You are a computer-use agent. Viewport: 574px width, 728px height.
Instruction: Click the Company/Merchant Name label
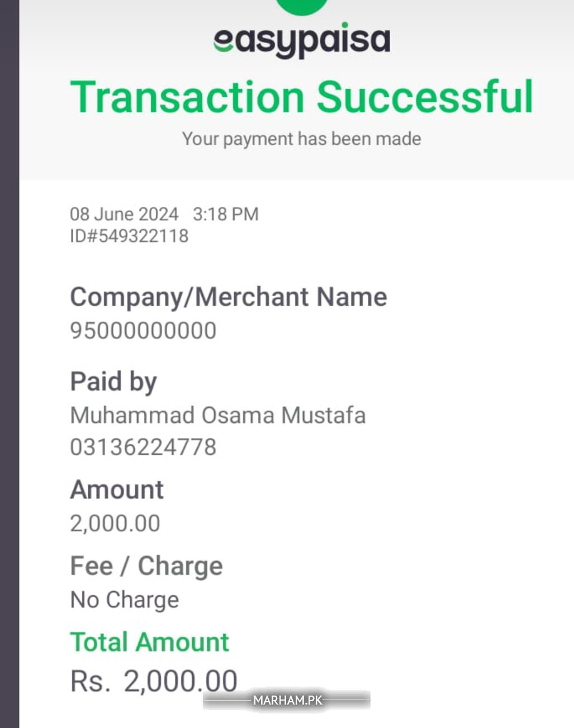point(228,297)
